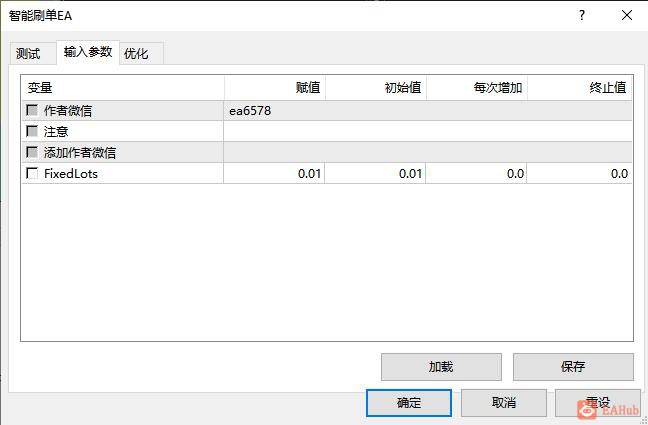Check the FixedLots optimization checkbox
Screen dimensions: 648x425
(32, 173)
